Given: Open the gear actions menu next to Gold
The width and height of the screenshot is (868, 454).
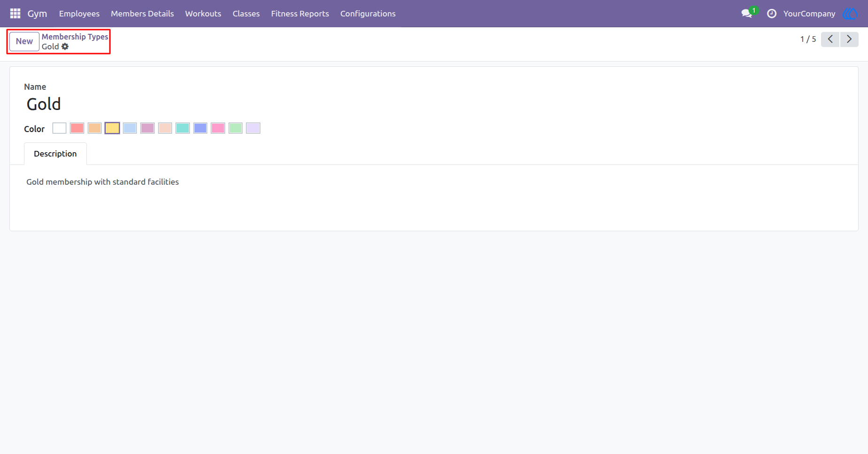Looking at the screenshot, I should tap(65, 47).
